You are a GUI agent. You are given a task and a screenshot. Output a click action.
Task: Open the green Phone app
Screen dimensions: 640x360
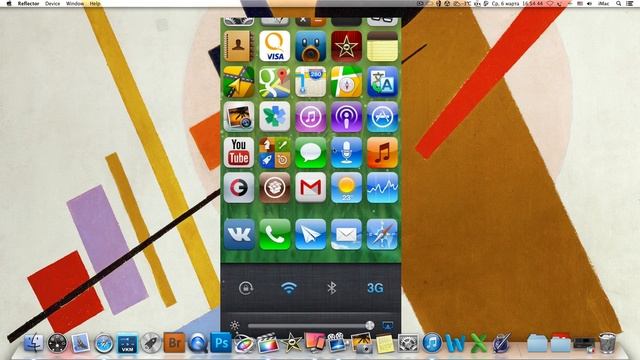(x=275, y=234)
